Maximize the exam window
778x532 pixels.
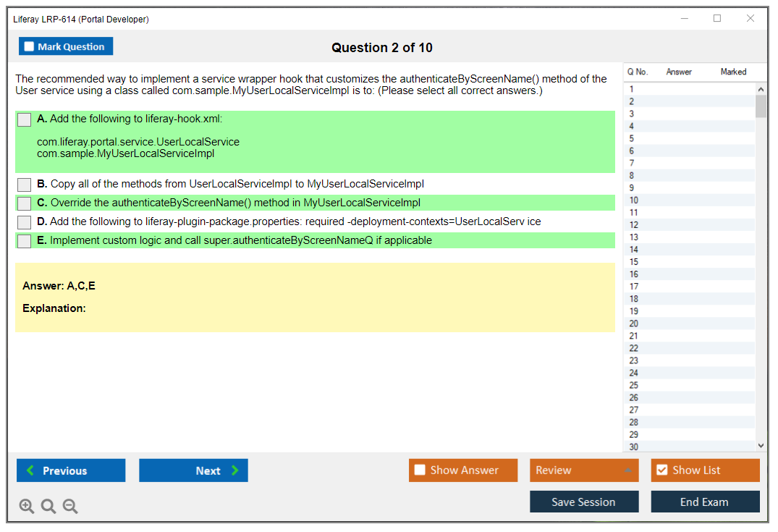point(717,19)
